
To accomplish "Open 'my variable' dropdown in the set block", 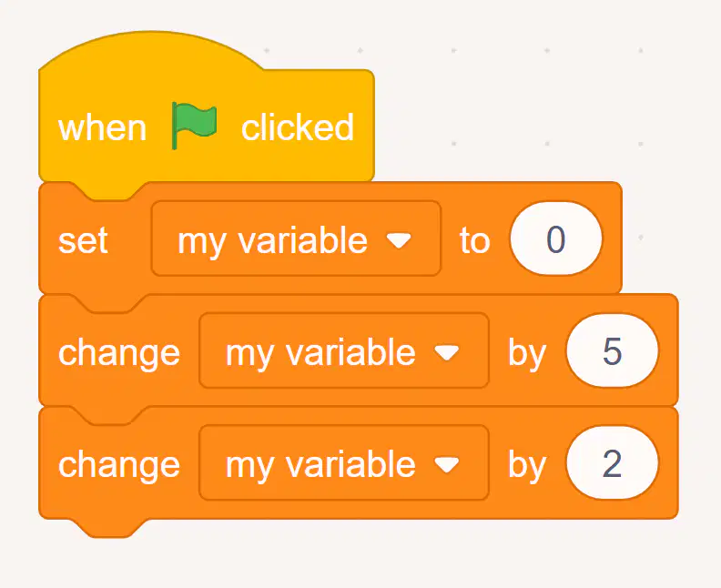I will click(x=296, y=238).
